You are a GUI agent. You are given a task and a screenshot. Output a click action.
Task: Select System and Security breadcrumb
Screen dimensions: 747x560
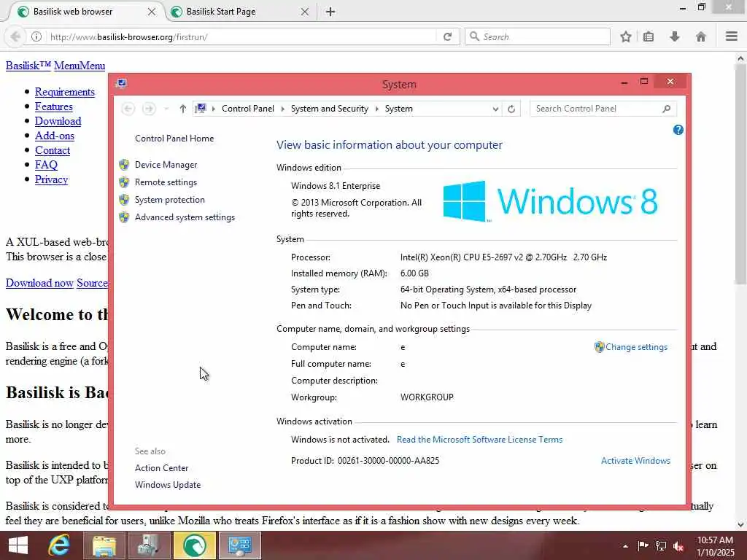[x=330, y=109]
